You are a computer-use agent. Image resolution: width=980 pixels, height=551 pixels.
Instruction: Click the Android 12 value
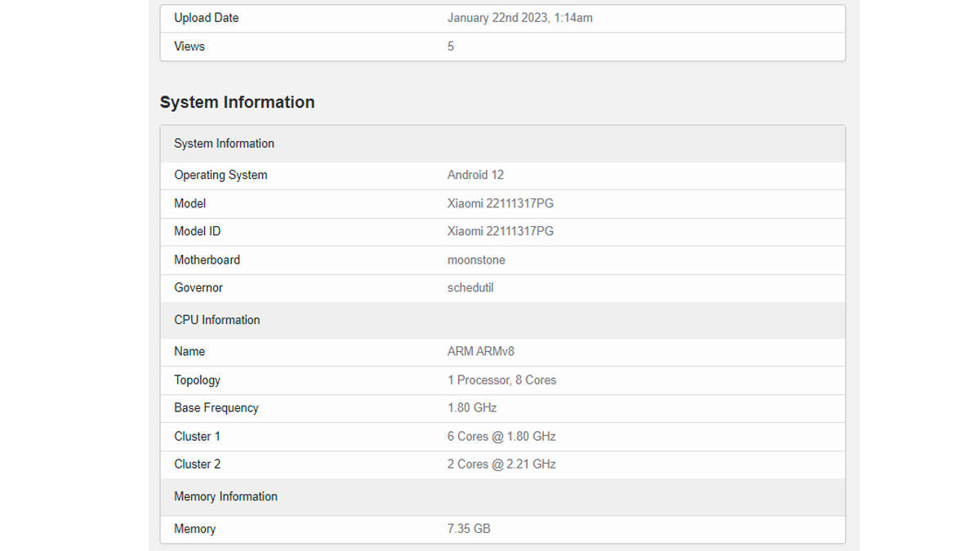coord(476,175)
